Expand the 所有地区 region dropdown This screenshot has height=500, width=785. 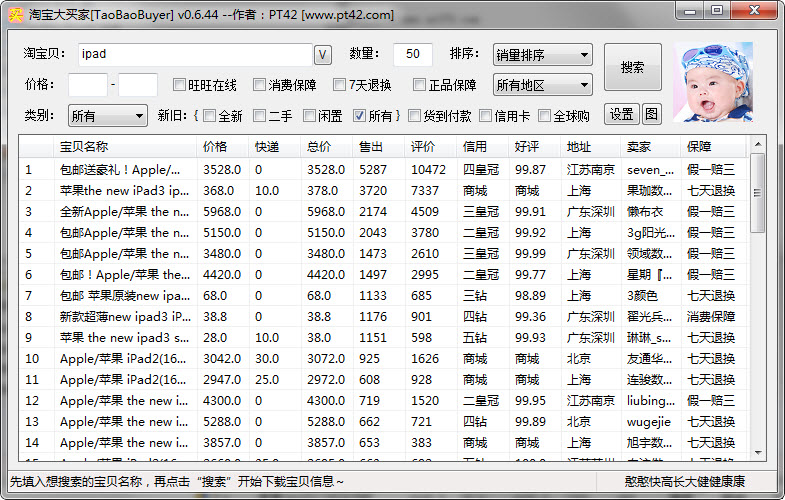click(x=542, y=85)
